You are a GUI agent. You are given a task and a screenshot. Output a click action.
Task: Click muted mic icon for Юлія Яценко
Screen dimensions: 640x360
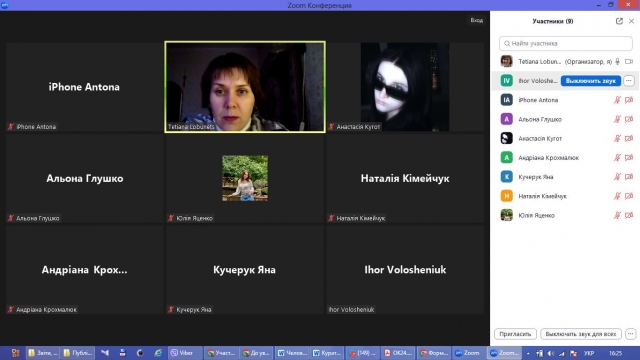pyautogui.click(x=617, y=215)
